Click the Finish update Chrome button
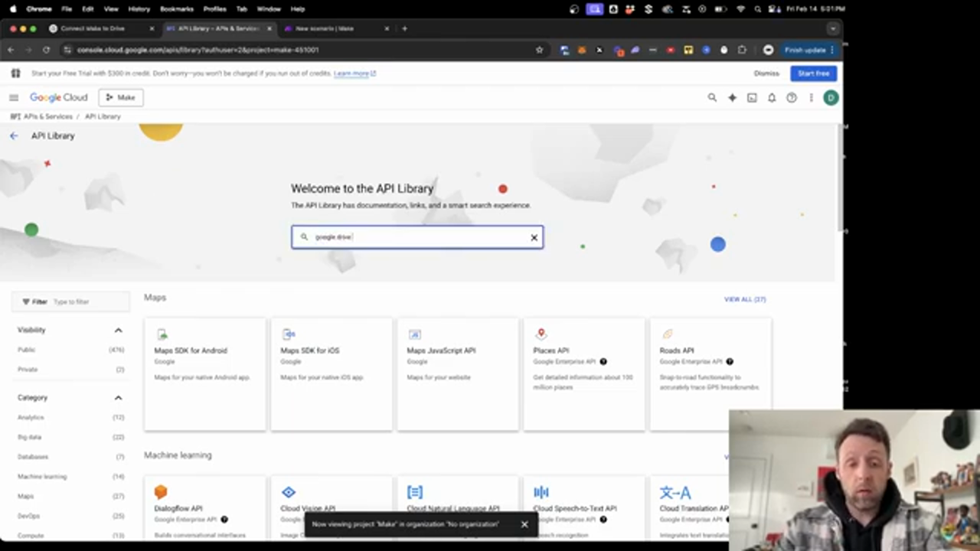980x551 pixels. coord(808,50)
